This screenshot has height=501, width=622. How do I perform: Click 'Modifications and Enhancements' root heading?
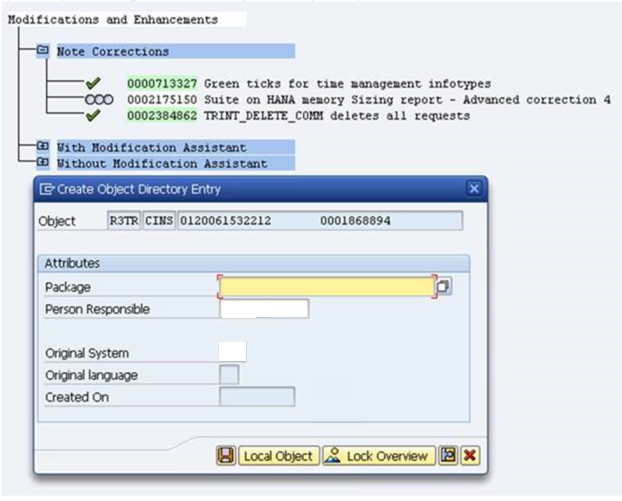pyautogui.click(x=113, y=19)
